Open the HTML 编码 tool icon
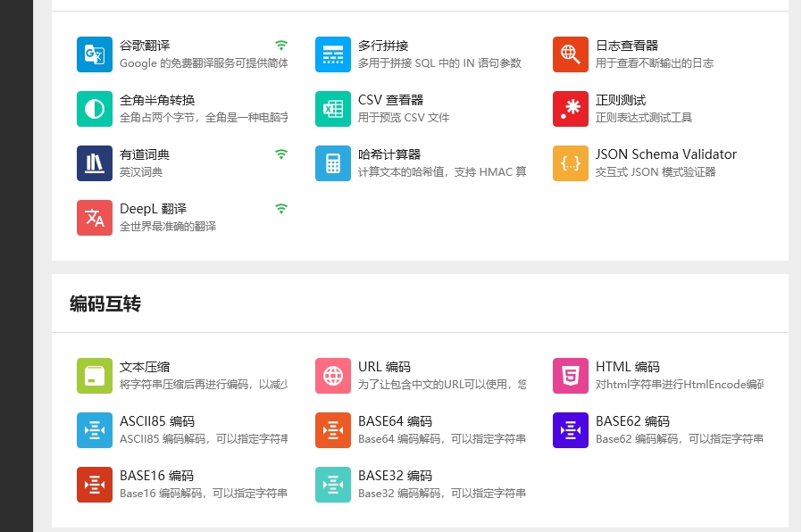This screenshot has width=802, height=532. click(570, 376)
